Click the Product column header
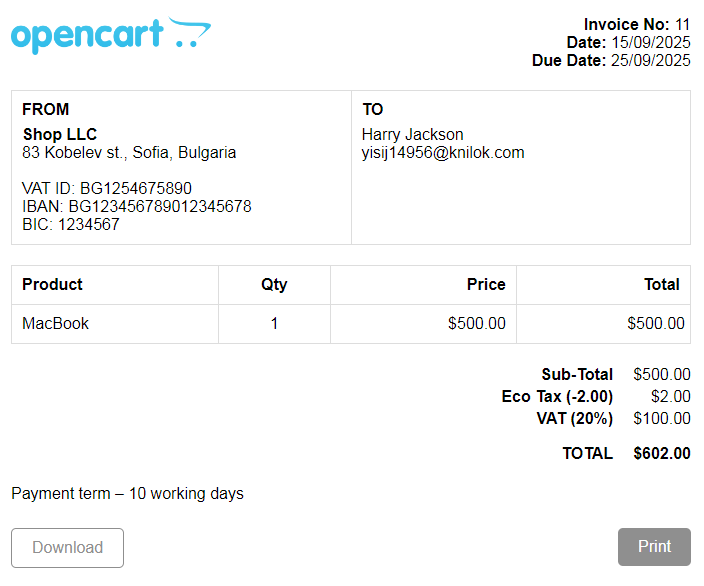Screen dimensions: 704x586 click(x=52, y=284)
